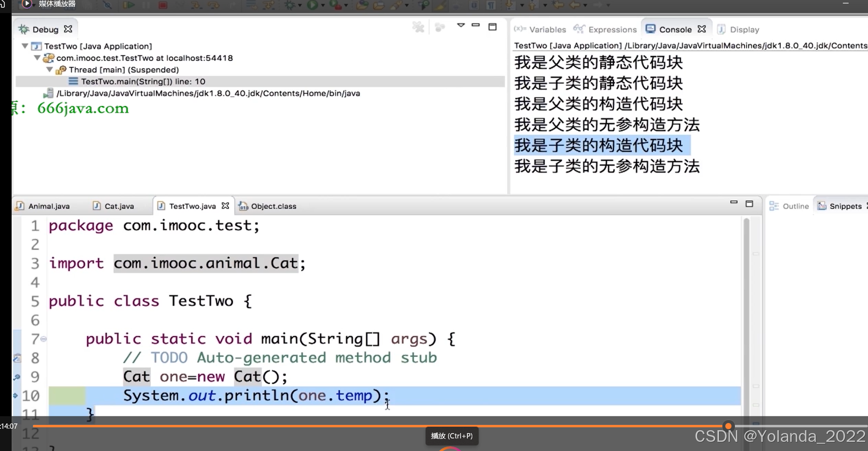Click console line 我是父类的构造代码块
868x451 pixels.
point(599,104)
